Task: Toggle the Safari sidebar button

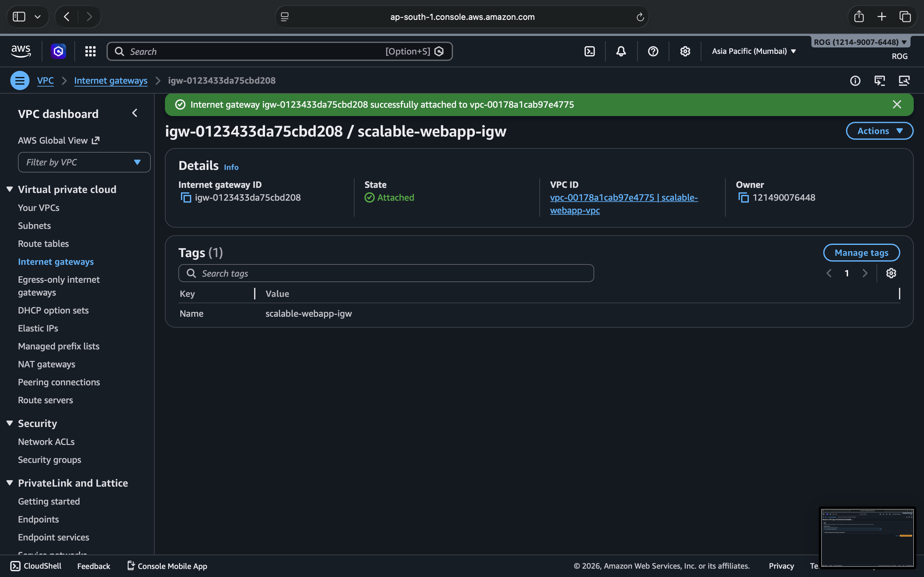Action: 19,17
